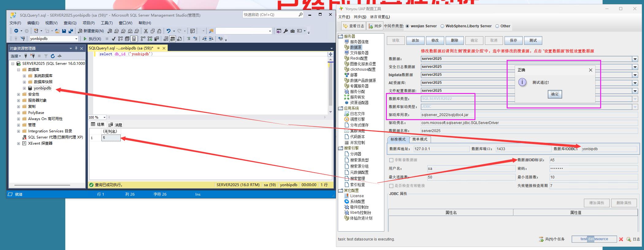The height and width of the screenshot is (250, 644).
Task: Switch to the 消息 results tab
Action: [115, 125]
